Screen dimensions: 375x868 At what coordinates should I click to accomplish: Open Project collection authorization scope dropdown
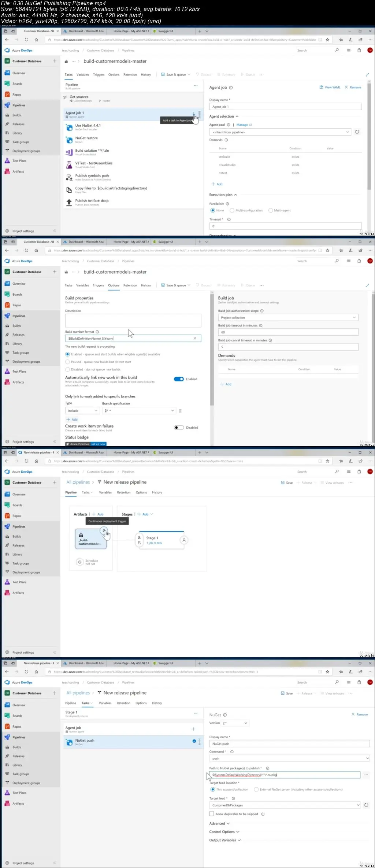point(288,317)
